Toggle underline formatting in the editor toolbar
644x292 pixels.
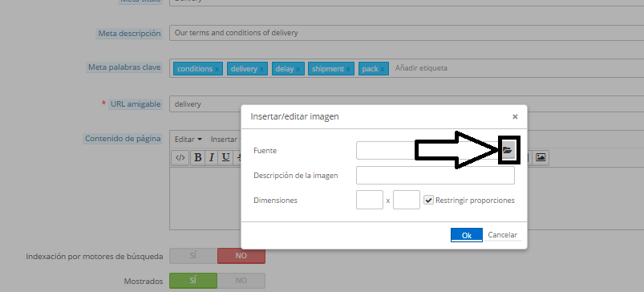click(x=225, y=157)
